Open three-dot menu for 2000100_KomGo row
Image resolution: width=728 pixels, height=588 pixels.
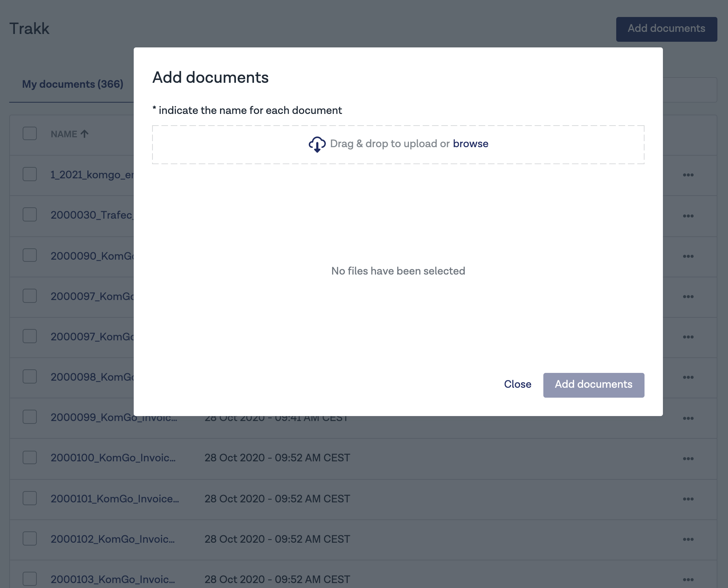[x=688, y=459]
